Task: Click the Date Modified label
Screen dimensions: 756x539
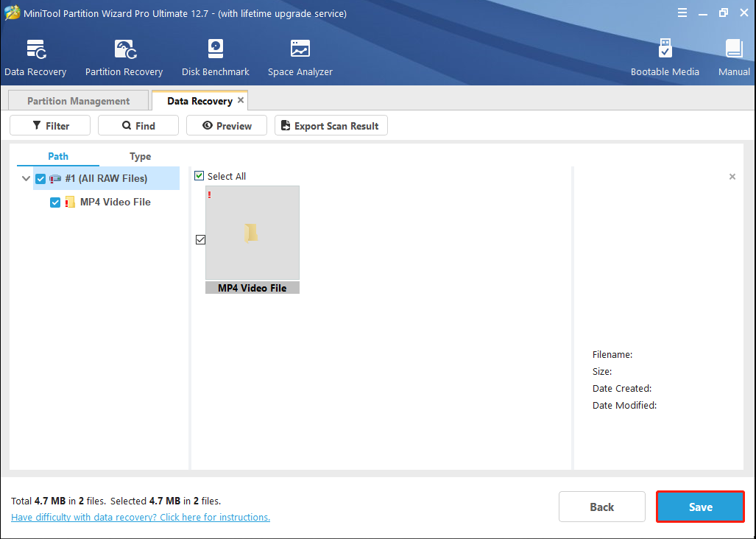Action: [x=624, y=405]
